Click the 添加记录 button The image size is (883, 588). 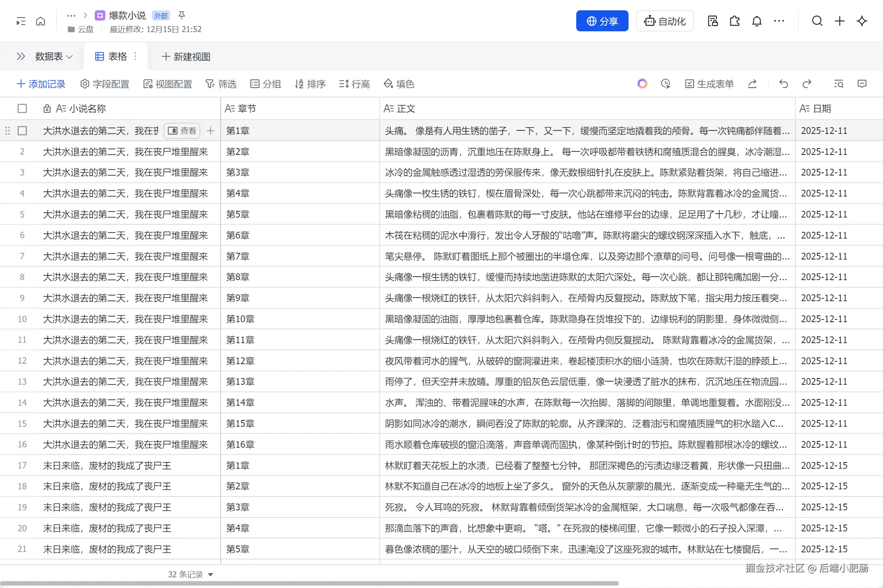pos(41,84)
